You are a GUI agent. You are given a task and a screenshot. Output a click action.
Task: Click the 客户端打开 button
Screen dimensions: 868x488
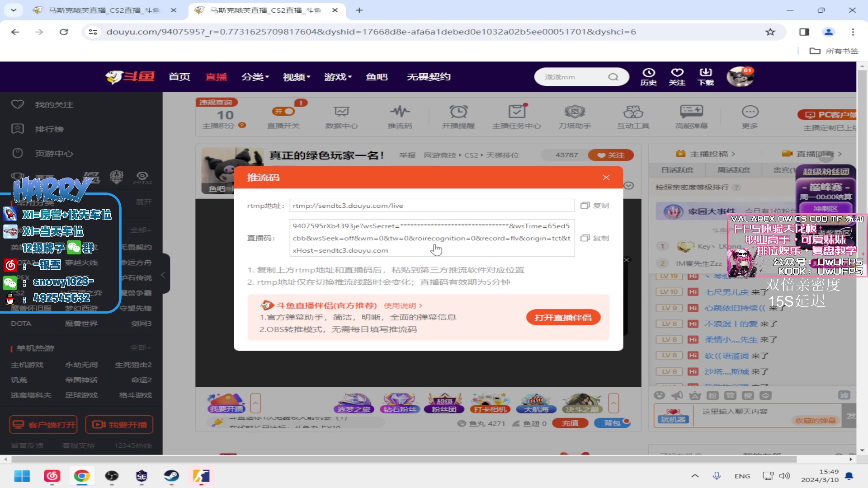point(43,425)
